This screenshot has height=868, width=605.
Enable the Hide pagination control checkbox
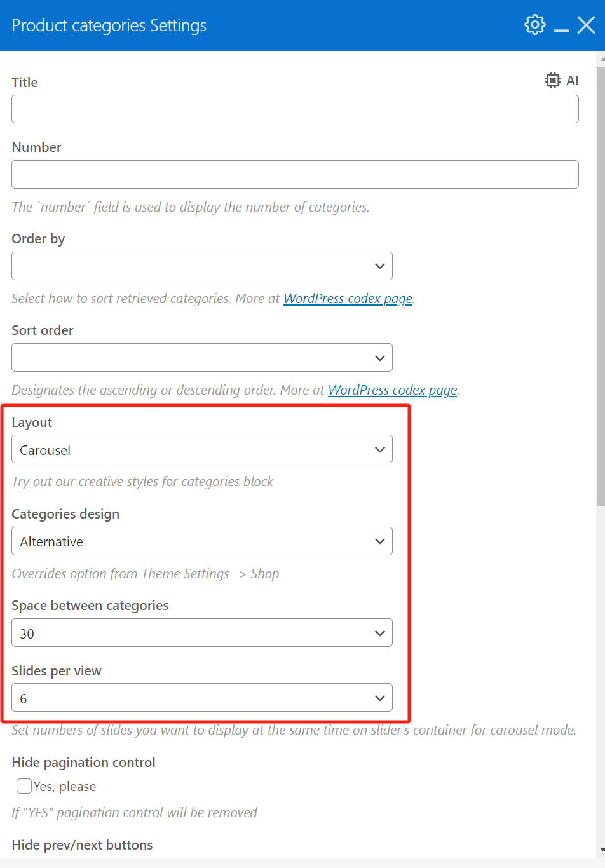click(24, 786)
